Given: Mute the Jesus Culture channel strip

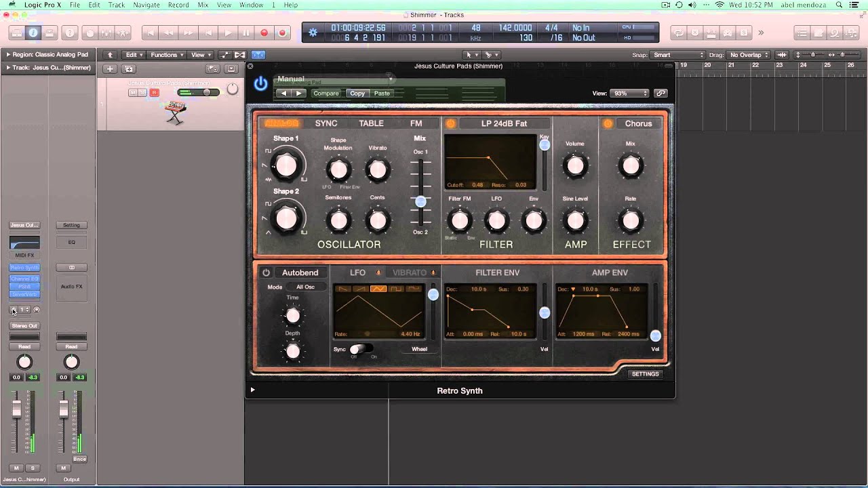Looking at the screenshot, I should pos(16,468).
